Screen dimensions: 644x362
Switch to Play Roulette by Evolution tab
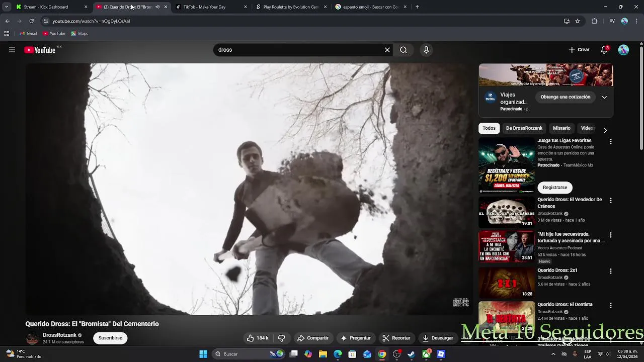click(291, 7)
